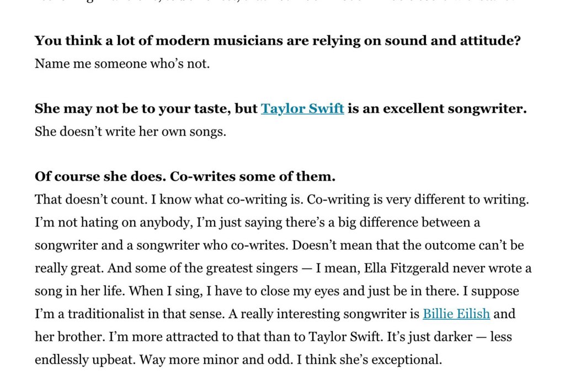Click bold line "Of course she does. Co-writes some of them."
Image resolution: width=565 pixels, height=392 pixels.
coord(185,177)
